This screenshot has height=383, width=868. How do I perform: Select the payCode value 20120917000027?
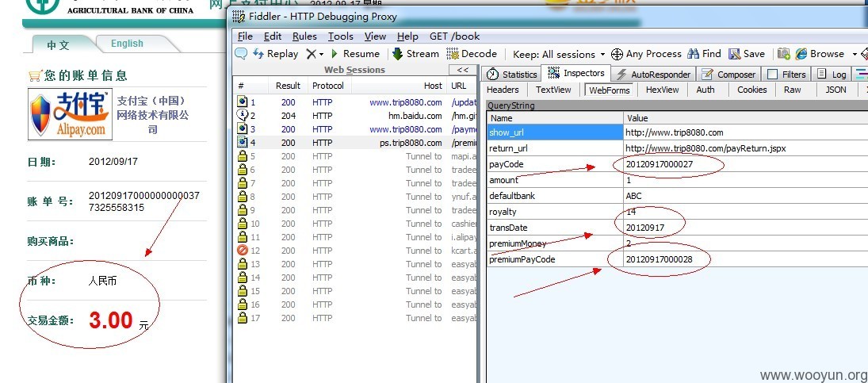point(660,164)
